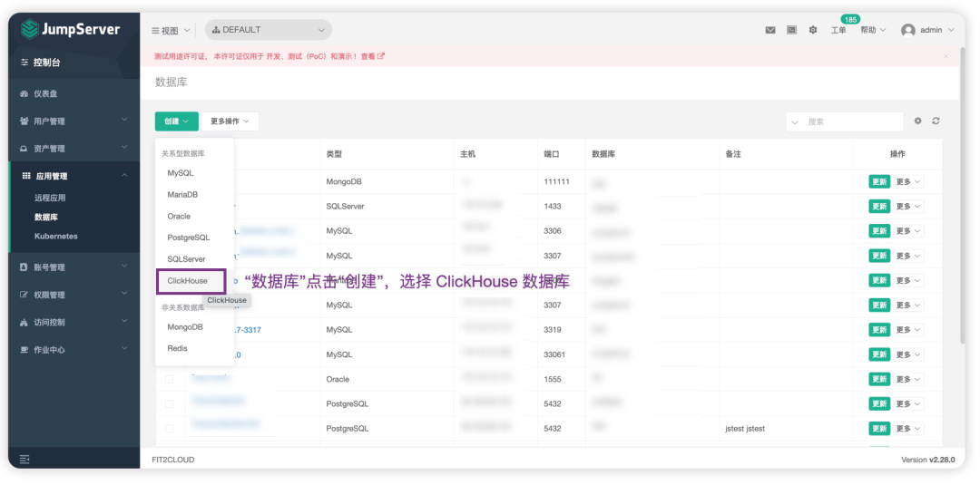Click the external link icon beside 查看
The height and width of the screenshot is (485, 980).
(381, 56)
